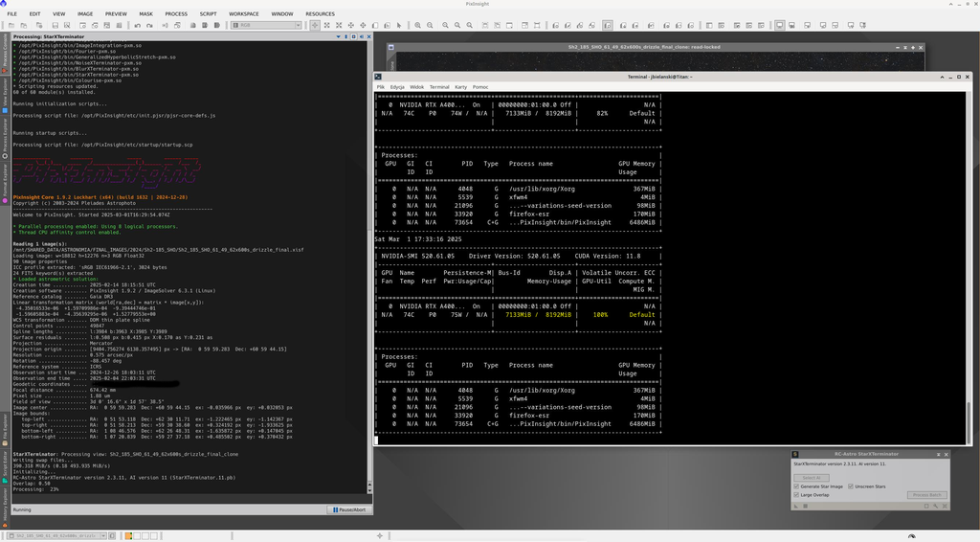This screenshot has height=542, width=980.
Task: Open the File Explorer side tab
Action: (5, 429)
